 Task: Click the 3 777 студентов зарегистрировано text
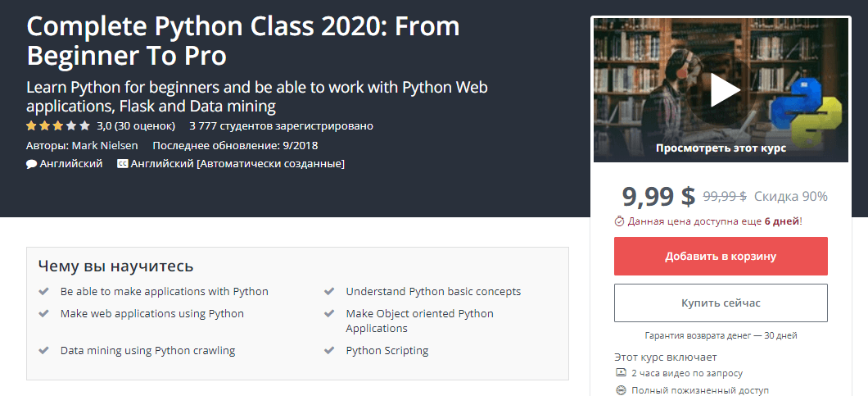pyautogui.click(x=281, y=126)
